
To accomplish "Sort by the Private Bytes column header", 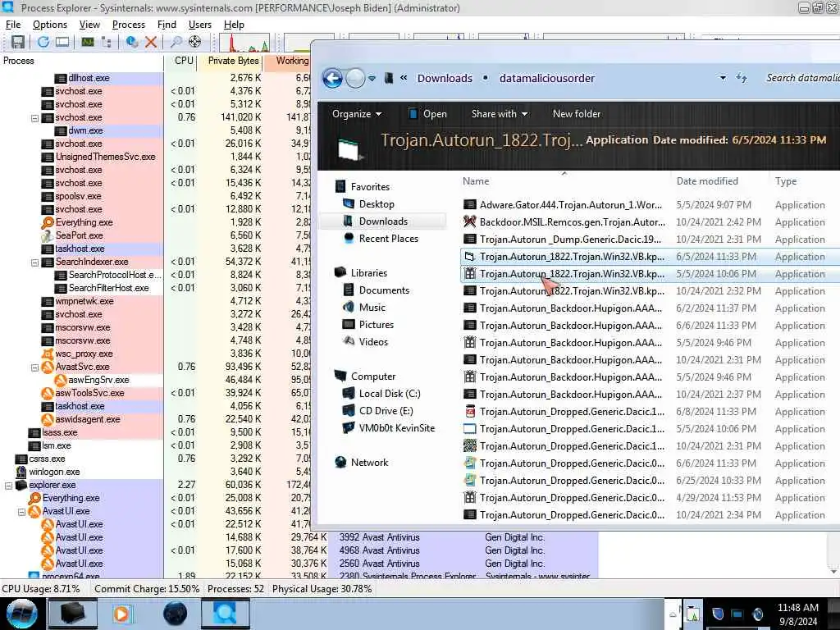I will point(231,61).
